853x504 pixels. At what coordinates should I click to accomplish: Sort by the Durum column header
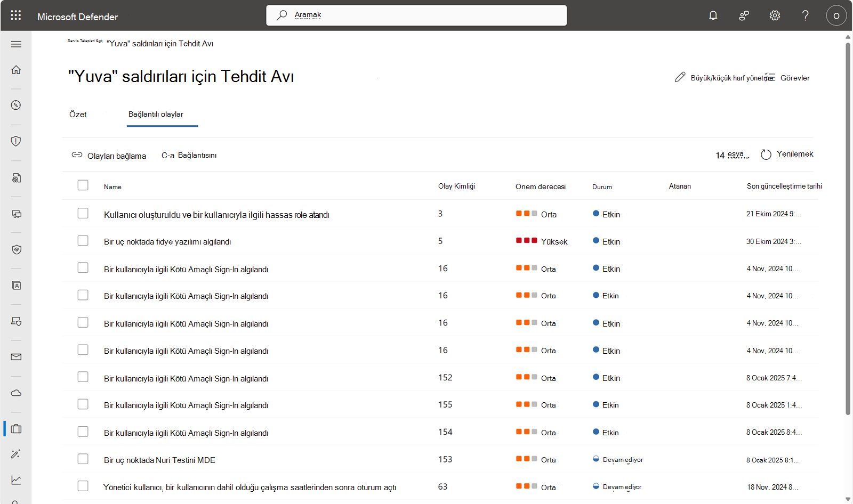pos(602,187)
